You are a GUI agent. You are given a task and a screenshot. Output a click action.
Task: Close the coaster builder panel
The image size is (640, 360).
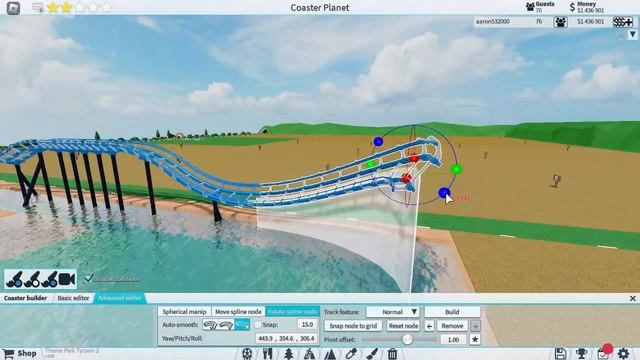click(632, 298)
